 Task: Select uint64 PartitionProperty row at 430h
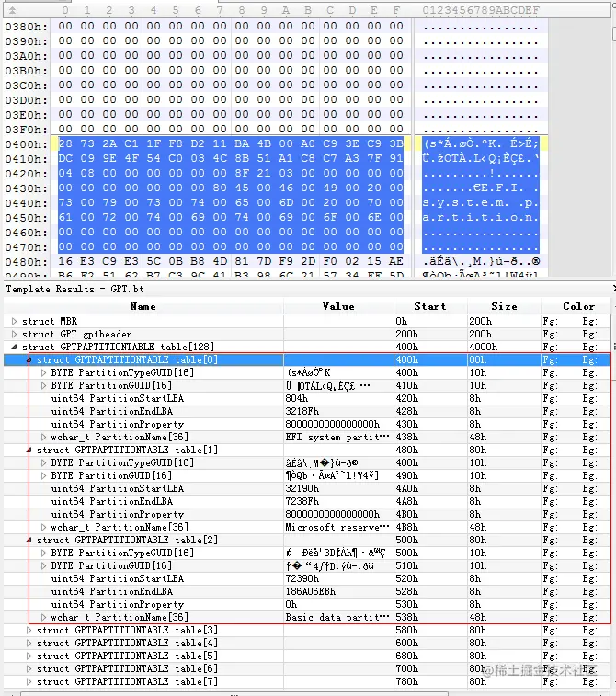[x=307, y=424]
